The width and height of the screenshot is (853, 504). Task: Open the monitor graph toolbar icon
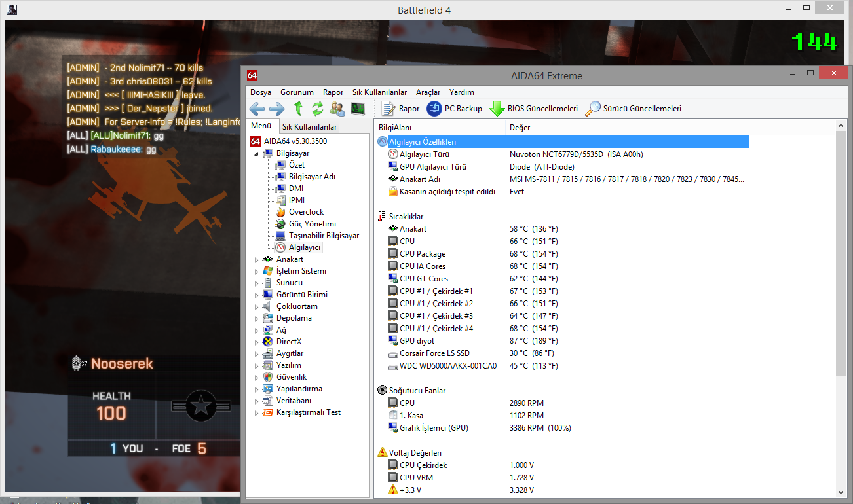coord(358,109)
